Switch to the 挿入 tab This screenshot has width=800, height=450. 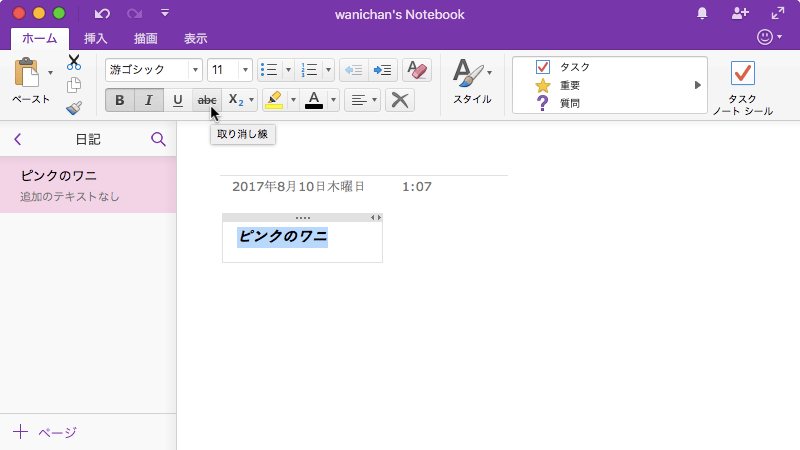coord(95,39)
